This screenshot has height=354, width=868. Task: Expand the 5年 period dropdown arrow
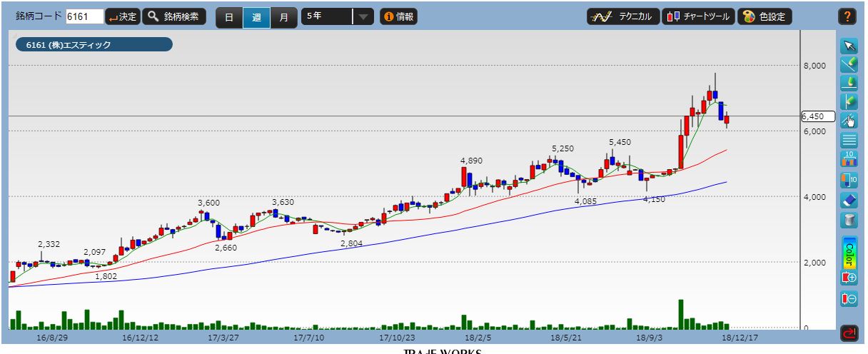(x=363, y=17)
